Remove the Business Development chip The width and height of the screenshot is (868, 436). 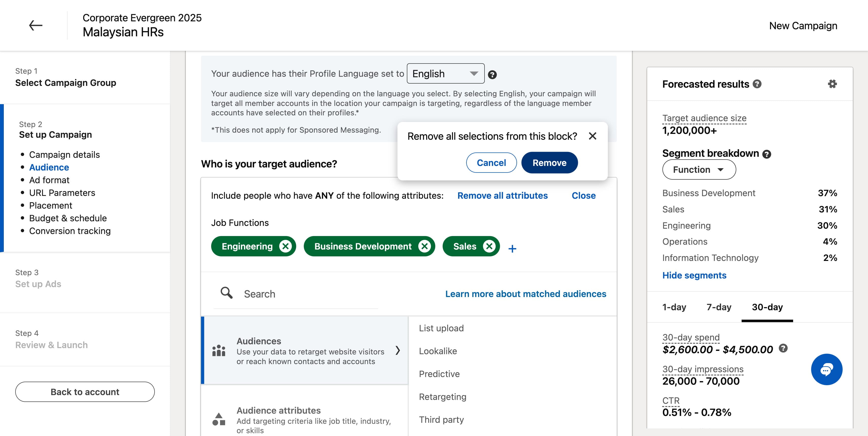click(424, 246)
